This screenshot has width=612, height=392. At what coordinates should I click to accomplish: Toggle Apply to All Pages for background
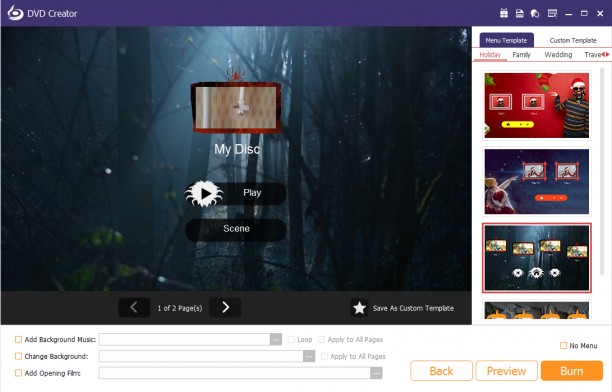click(x=324, y=356)
